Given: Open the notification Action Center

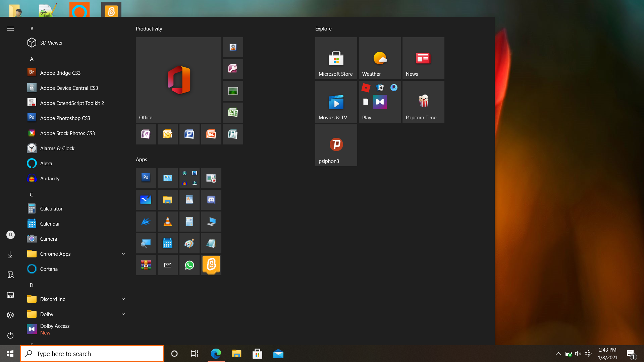Looking at the screenshot, I should tap(631, 354).
